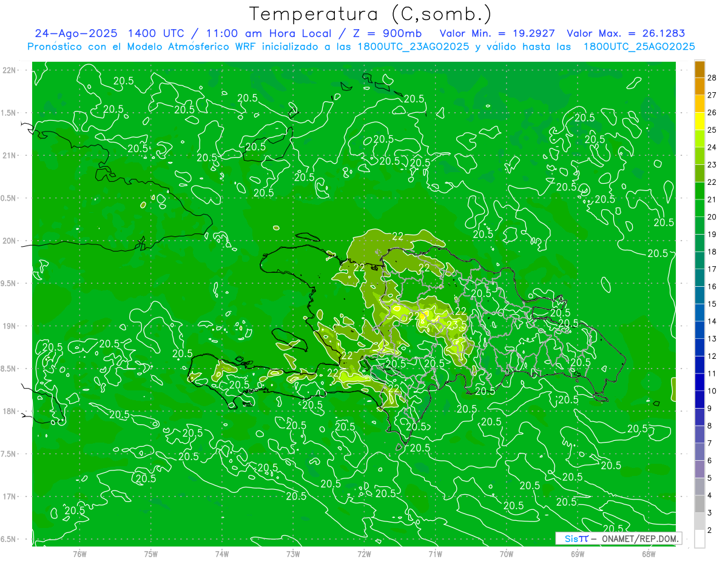Click the dark blue swatch between 10 and 11
The height and width of the screenshot is (562, 728).
tap(699, 383)
